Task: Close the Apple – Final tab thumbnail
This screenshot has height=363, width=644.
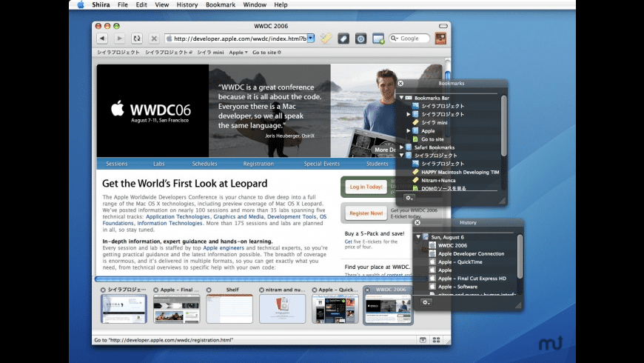Action: (x=155, y=290)
